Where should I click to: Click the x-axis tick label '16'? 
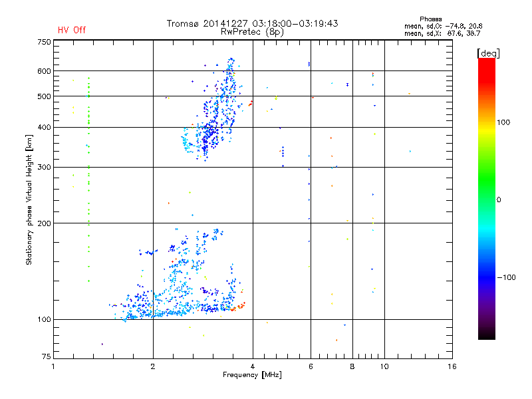[x=452, y=366]
